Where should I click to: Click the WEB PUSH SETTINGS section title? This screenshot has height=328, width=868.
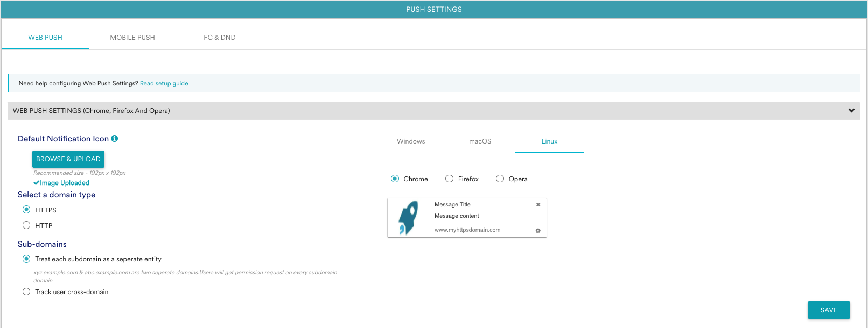tap(92, 111)
